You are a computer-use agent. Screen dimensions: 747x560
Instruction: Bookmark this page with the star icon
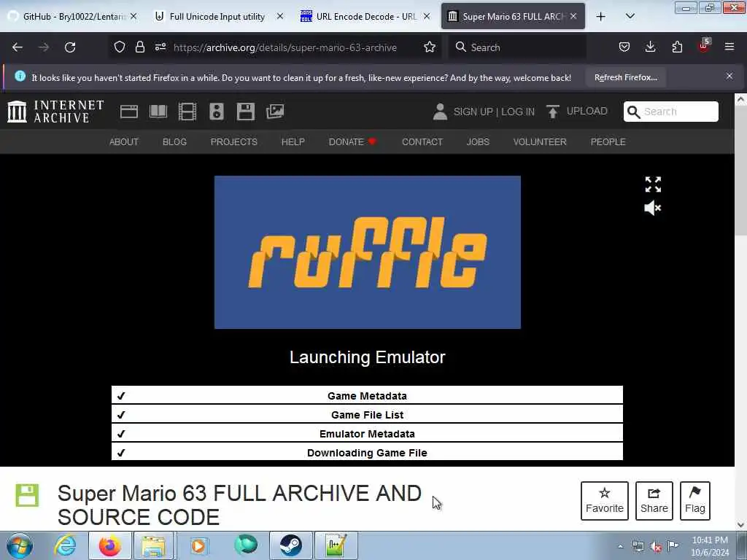coord(430,47)
